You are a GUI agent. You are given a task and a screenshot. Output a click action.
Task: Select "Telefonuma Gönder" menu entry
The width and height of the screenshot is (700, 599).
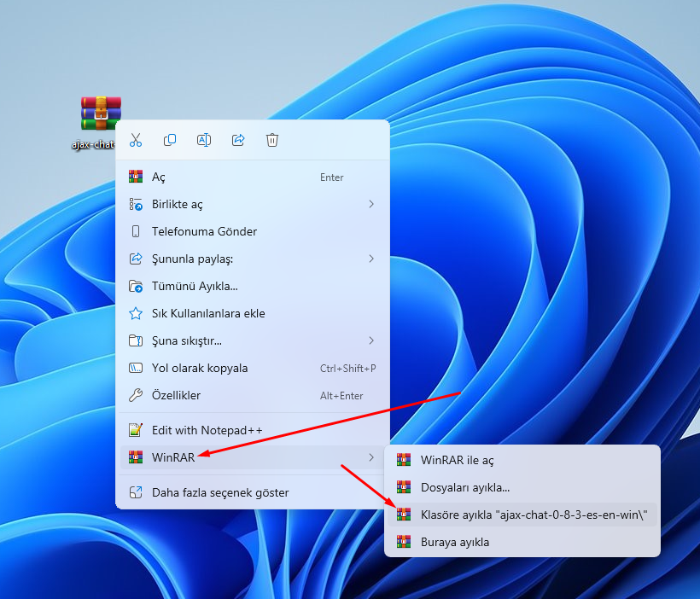pos(252,231)
